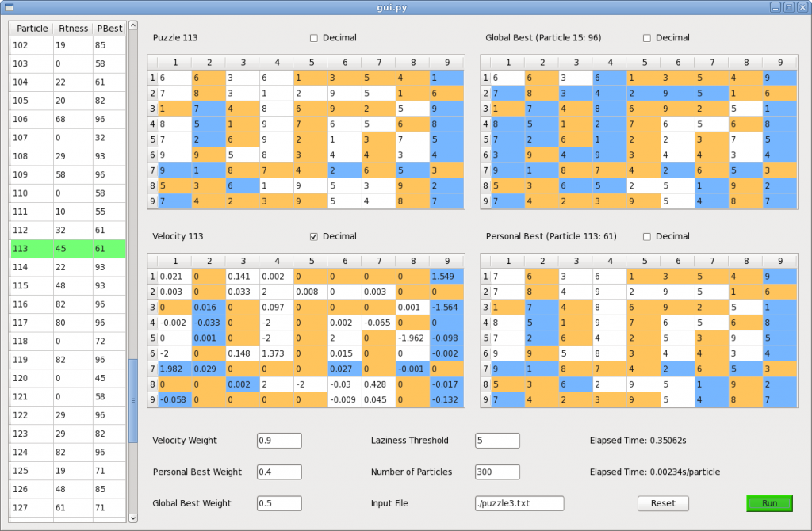Click the Input File path field
Viewport: 812px width, 531px height.
click(519, 503)
